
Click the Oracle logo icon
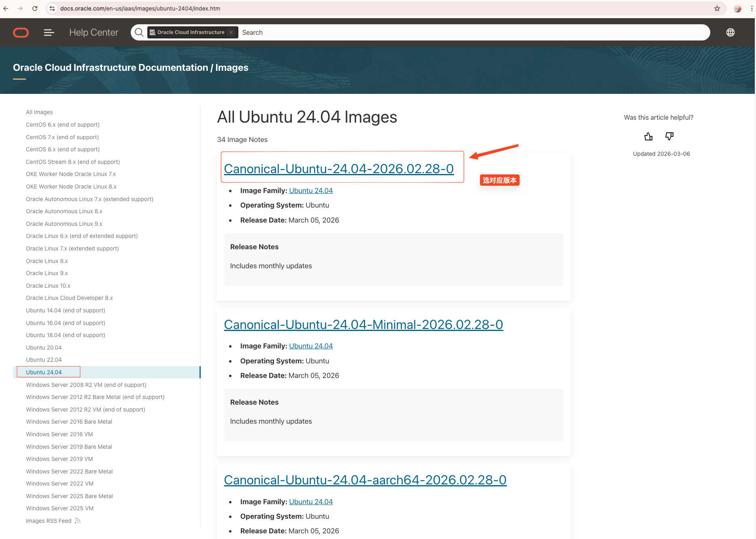pos(21,32)
